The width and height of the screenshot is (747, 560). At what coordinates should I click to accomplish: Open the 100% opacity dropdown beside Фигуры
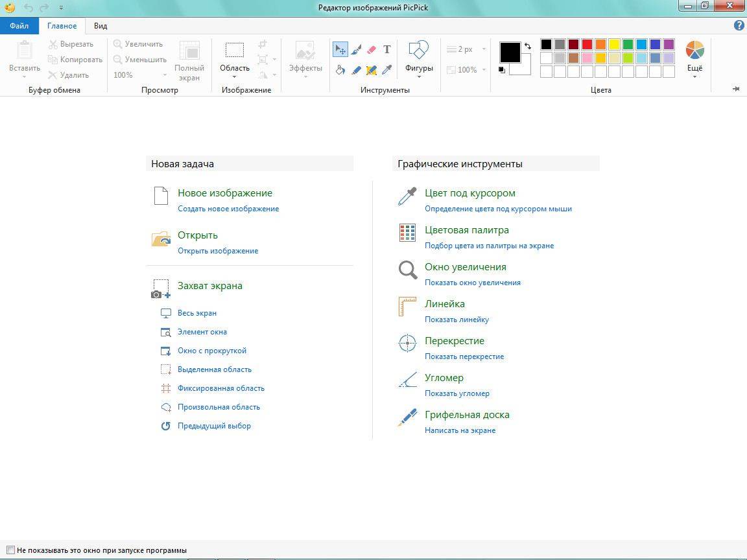coord(484,69)
